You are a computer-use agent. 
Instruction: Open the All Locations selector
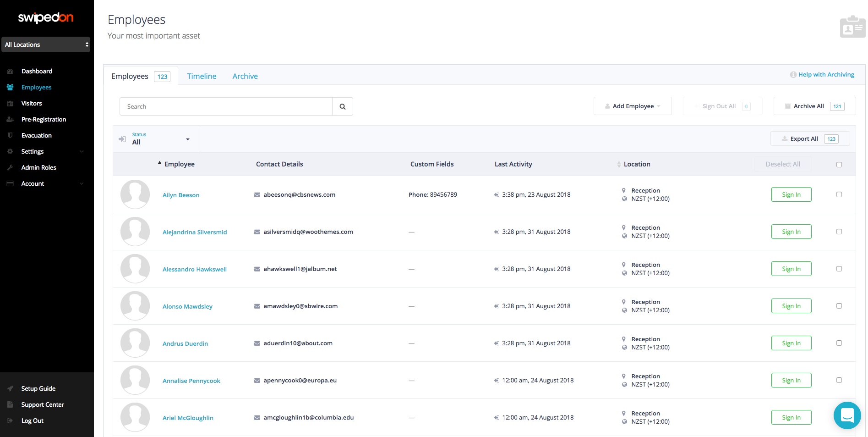pyautogui.click(x=46, y=44)
